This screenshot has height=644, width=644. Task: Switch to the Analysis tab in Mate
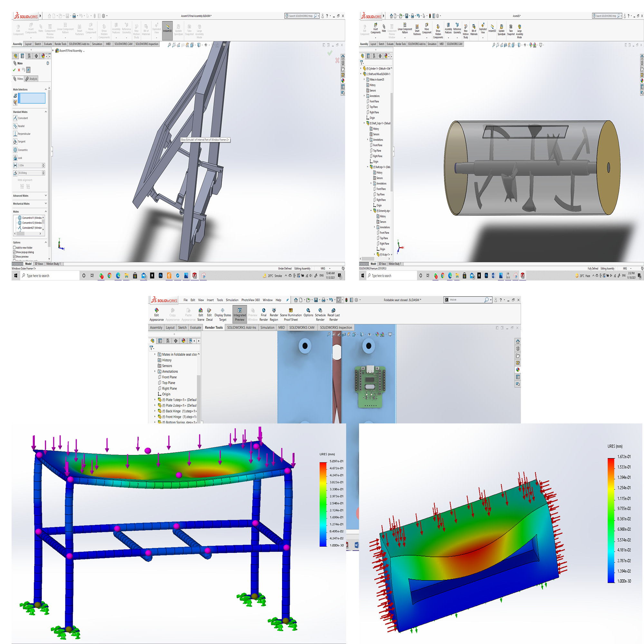tap(32, 79)
